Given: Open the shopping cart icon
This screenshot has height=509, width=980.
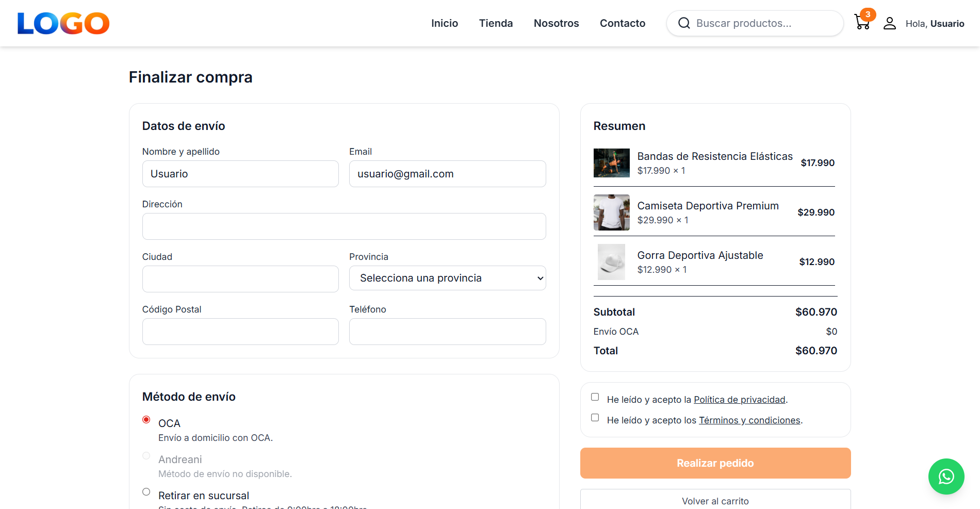Looking at the screenshot, I should (x=861, y=23).
